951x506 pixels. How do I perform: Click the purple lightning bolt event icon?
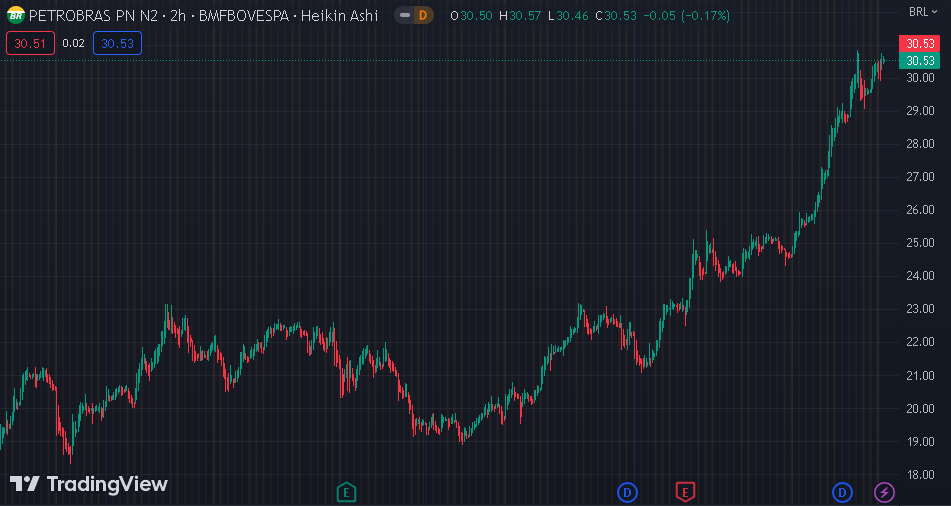pos(884,492)
